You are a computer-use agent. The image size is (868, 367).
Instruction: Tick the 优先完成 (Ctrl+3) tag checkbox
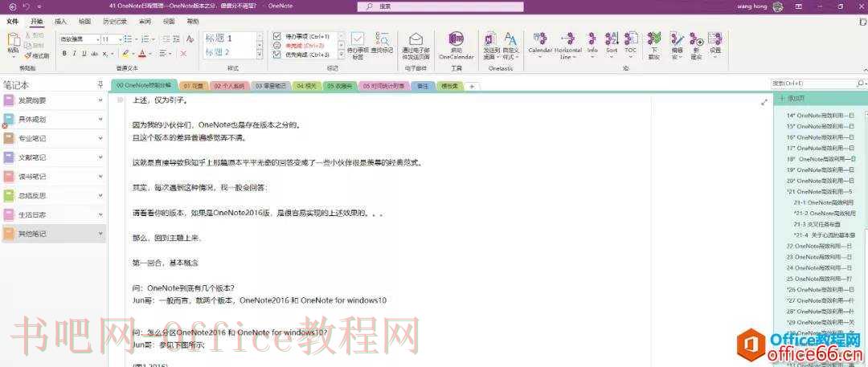pos(277,55)
